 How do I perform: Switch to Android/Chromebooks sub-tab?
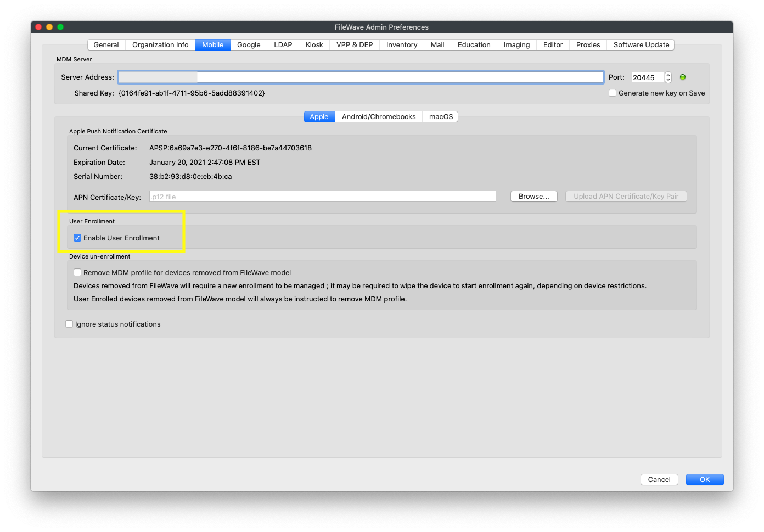379,117
